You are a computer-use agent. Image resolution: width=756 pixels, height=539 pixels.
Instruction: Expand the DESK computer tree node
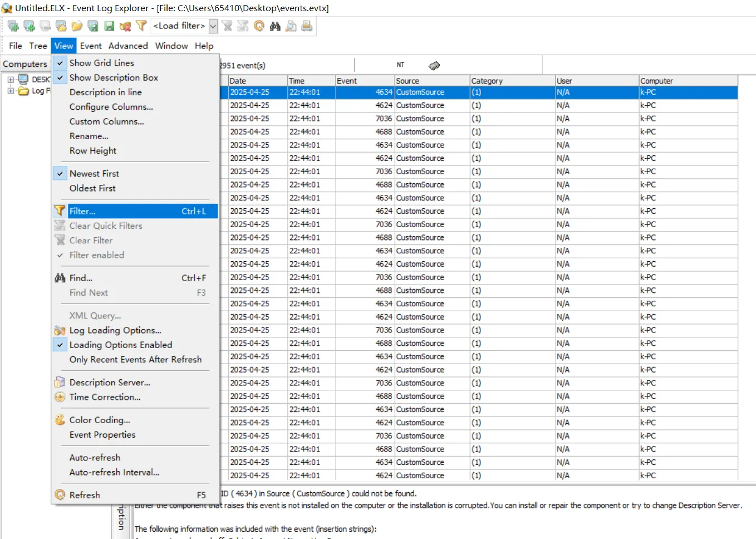coord(11,80)
